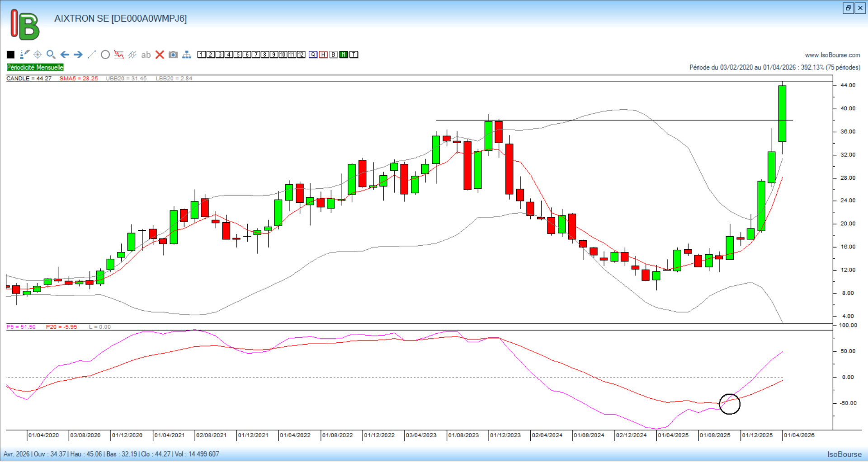Click the black square color icon
This screenshot has width=868, height=462.
[11, 55]
